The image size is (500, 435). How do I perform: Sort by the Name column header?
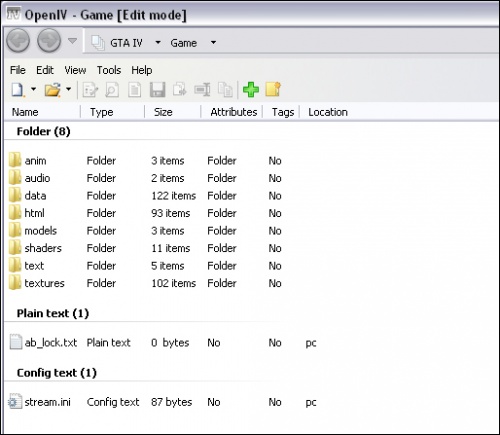[25, 112]
